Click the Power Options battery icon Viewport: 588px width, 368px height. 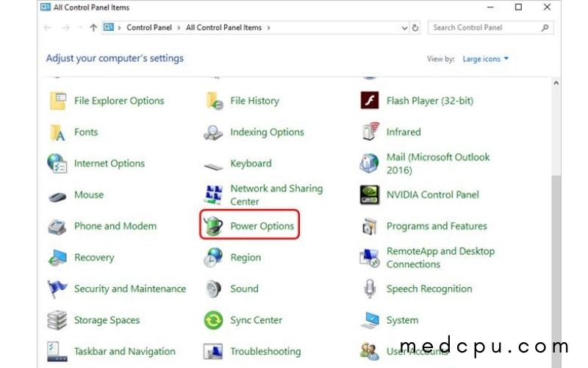coord(213,226)
